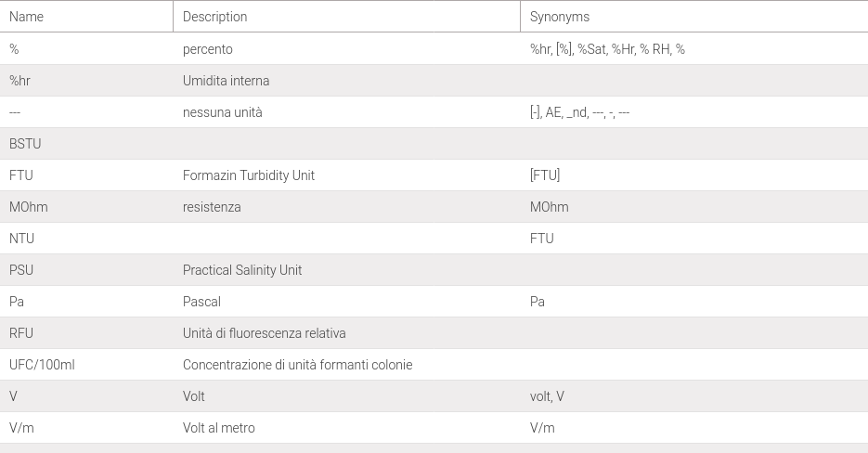The image size is (868, 453).
Task: Select the V Volt row
Action: pyautogui.click(x=434, y=396)
